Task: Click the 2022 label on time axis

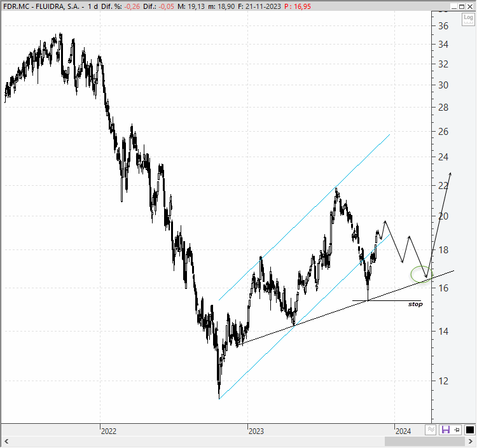Action: [x=109, y=431]
